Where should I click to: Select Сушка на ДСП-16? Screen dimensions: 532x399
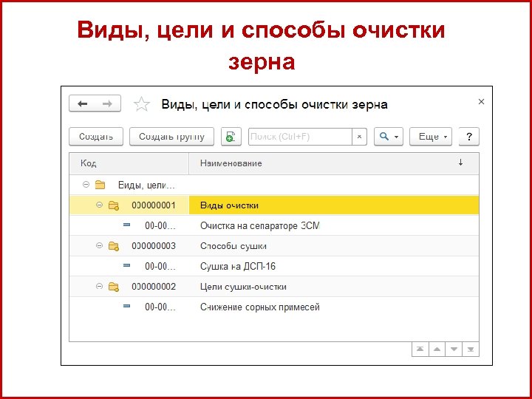coord(274,266)
